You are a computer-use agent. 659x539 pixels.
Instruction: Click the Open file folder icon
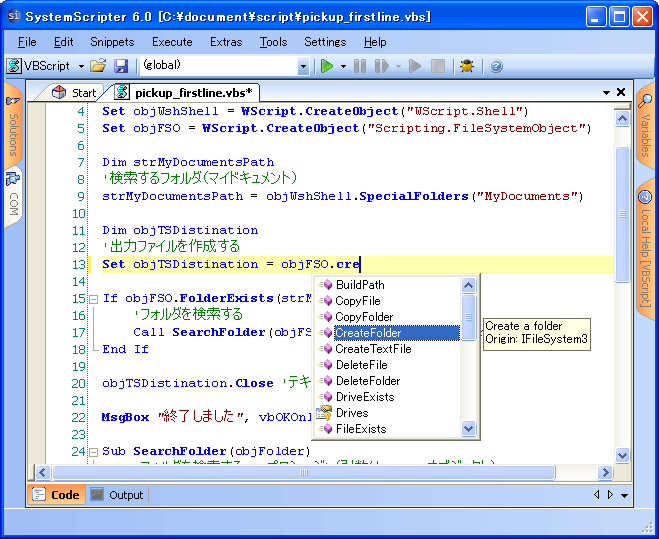(x=98, y=66)
